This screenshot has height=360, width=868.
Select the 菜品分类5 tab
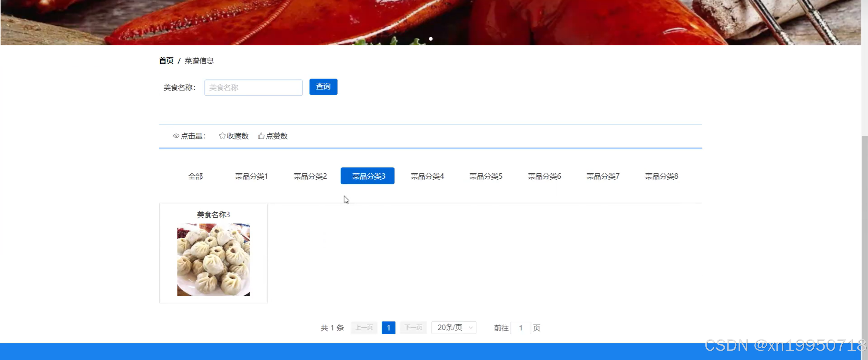pyautogui.click(x=486, y=176)
